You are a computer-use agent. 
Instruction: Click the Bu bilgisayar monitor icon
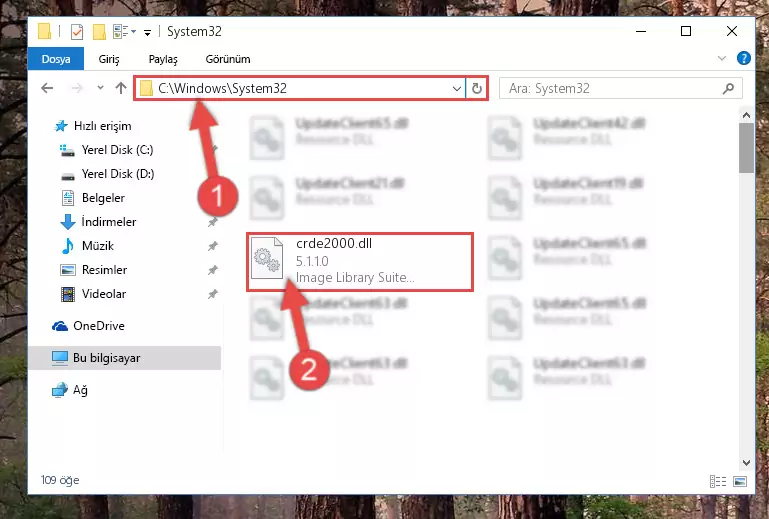pyautogui.click(x=60, y=358)
